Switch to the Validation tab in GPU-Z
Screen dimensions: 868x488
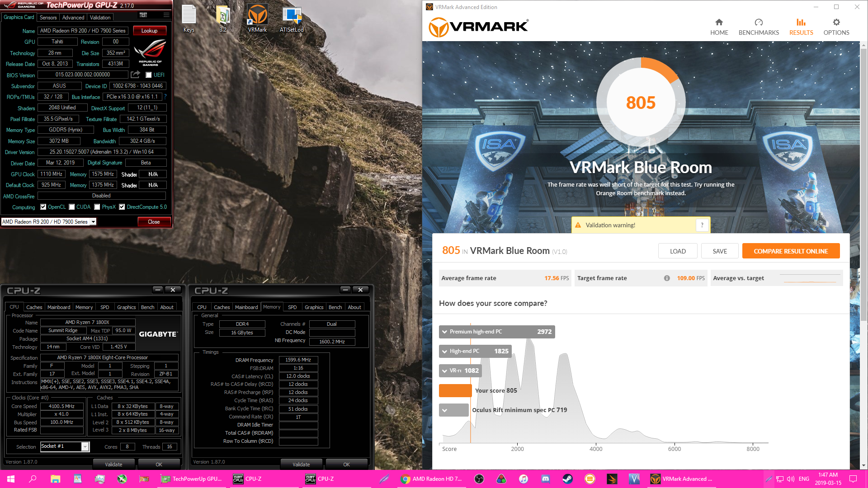(100, 17)
